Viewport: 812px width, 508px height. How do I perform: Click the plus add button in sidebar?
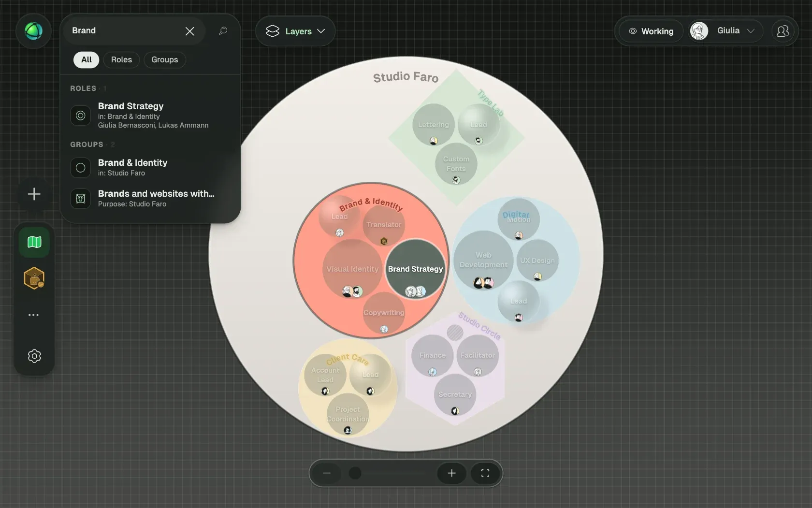pyautogui.click(x=34, y=194)
